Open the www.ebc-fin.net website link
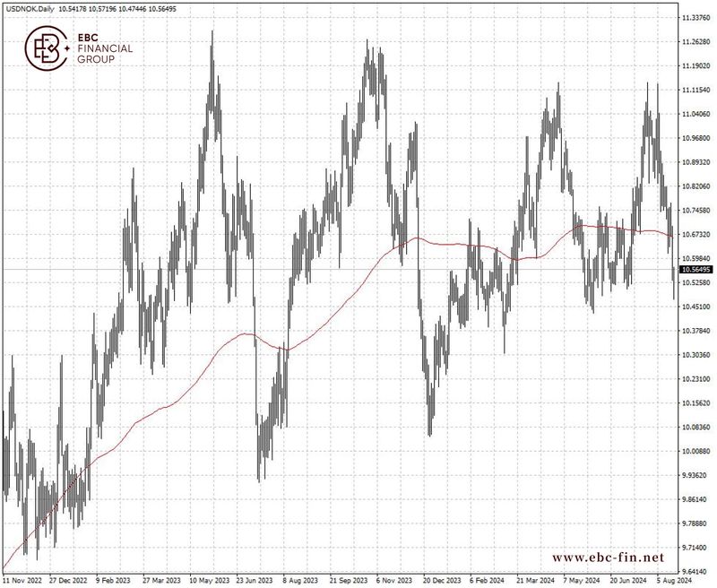Viewport: 717px width, 588px height. [x=611, y=558]
